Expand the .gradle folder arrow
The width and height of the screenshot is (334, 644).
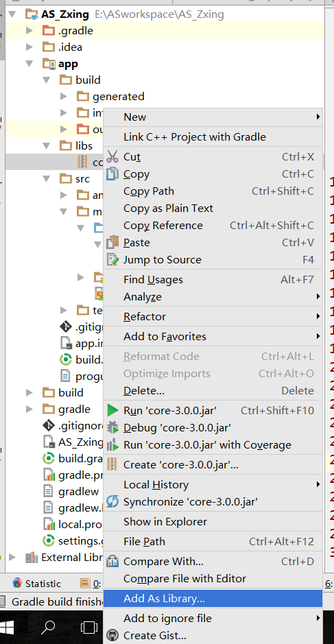tap(29, 31)
